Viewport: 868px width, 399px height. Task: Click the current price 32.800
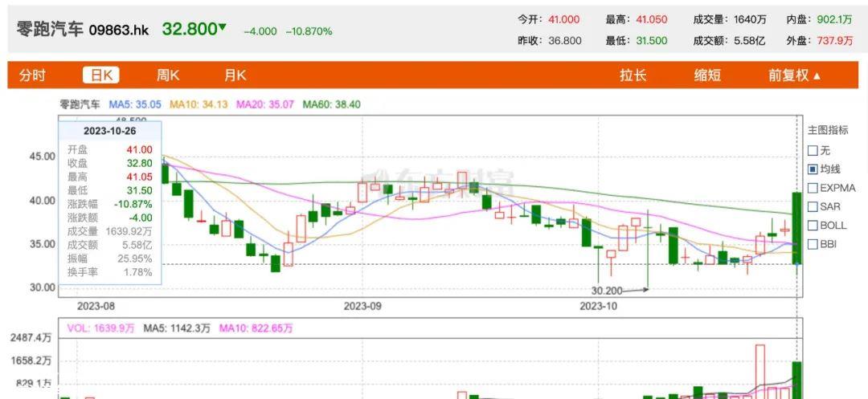(x=190, y=29)
